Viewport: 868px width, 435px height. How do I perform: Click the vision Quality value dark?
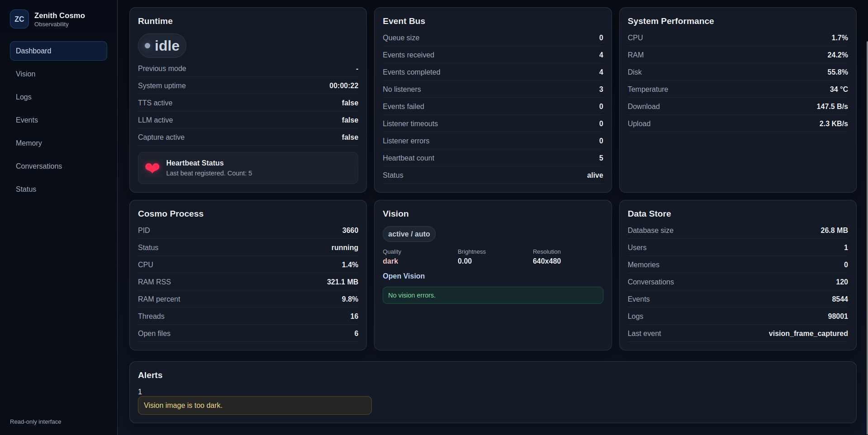pyautogui.click(x=390, y=261)
